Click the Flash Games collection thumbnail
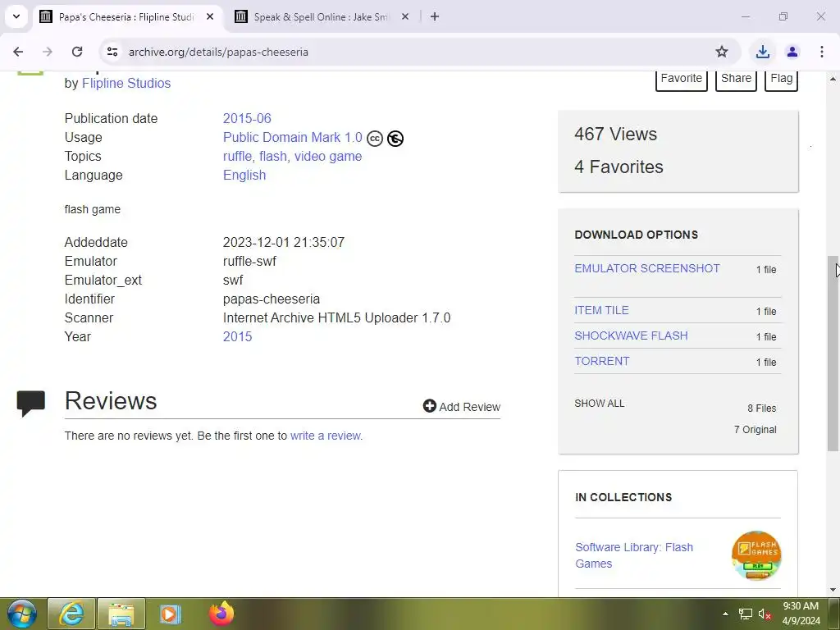Viewport: 840px width, 630px height. 756,555
